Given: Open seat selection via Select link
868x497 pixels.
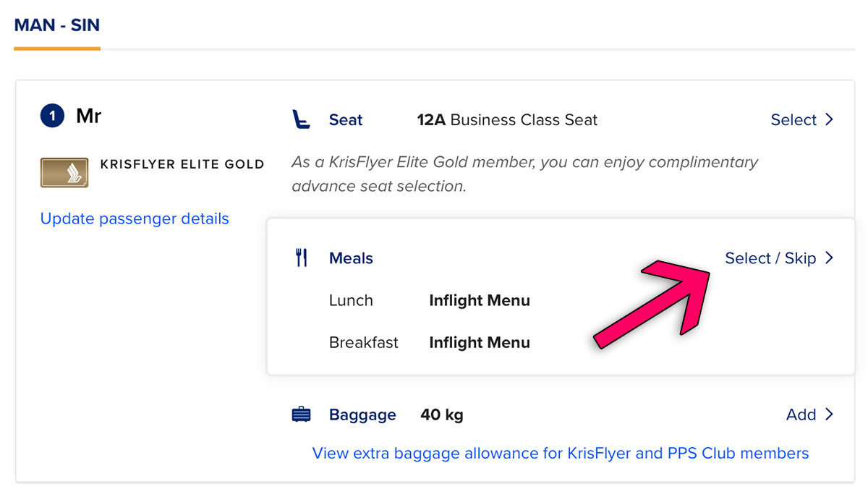Looking at the screenshot, I should [x=793, y=120].
